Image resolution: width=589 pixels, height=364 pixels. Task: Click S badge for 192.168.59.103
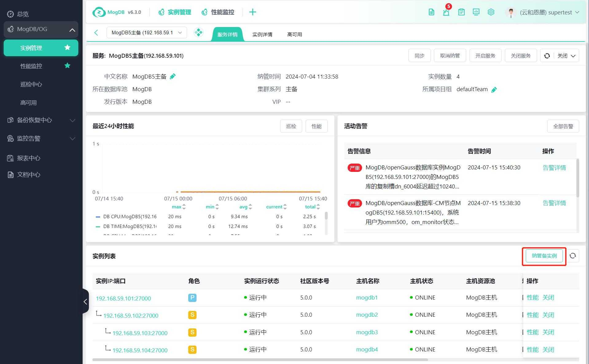click(x=192, y=332)
